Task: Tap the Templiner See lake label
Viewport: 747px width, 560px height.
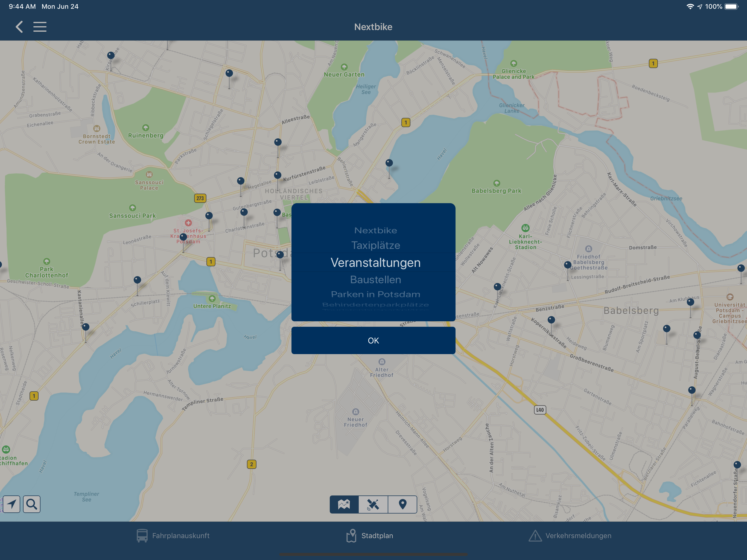Action: coord(86,497)
